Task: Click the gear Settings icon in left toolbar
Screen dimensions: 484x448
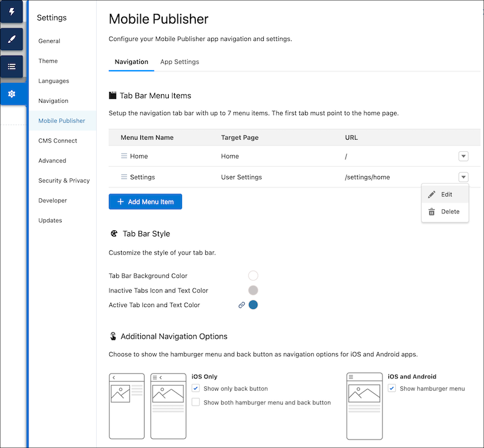Action: pos(11,94)
